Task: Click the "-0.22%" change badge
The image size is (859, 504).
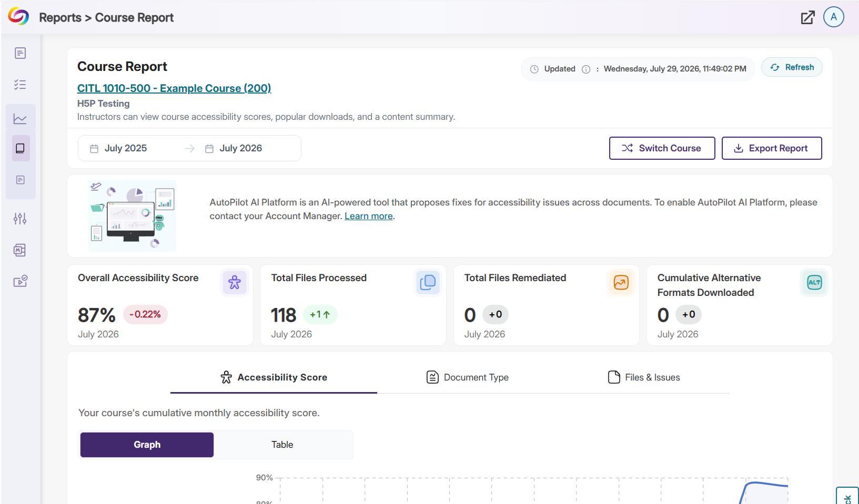Action: [145, 314]
